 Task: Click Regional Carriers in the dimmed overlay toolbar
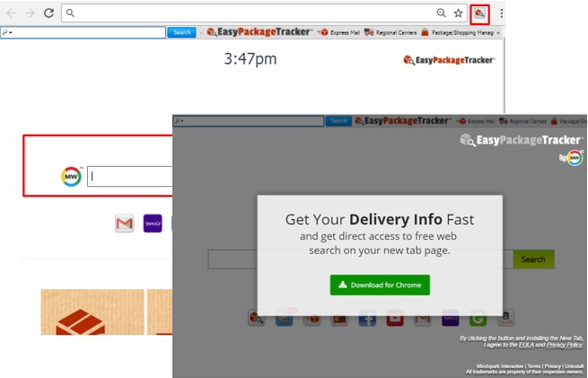[523, 121]
